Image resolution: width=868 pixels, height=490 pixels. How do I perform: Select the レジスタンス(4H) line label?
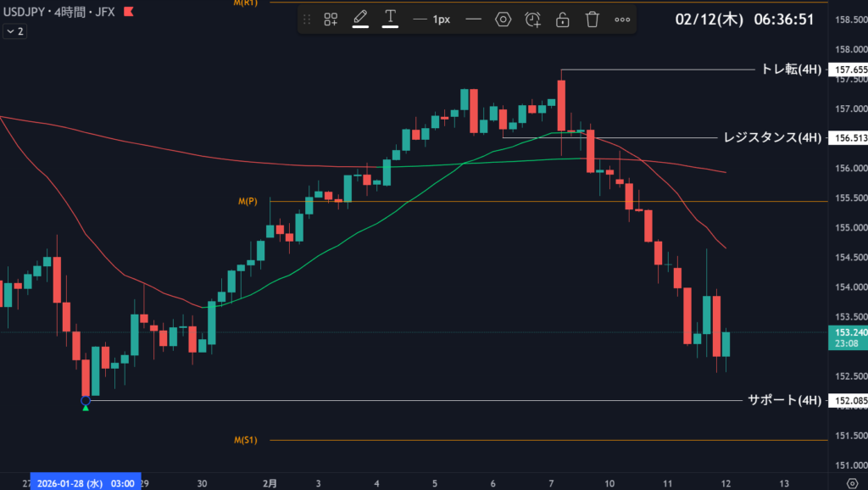point(771,137)
